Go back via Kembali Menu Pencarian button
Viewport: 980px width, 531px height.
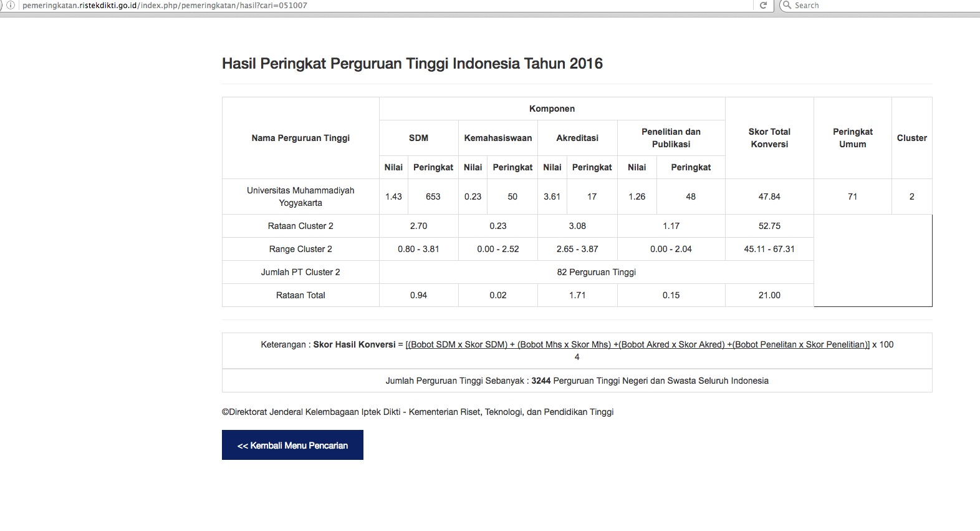[x=292, y=445]
